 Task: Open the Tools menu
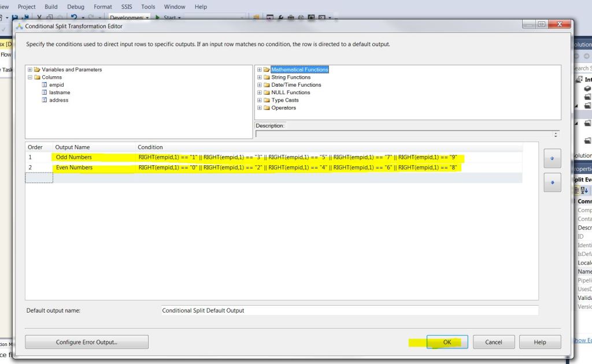pos(148,7)
